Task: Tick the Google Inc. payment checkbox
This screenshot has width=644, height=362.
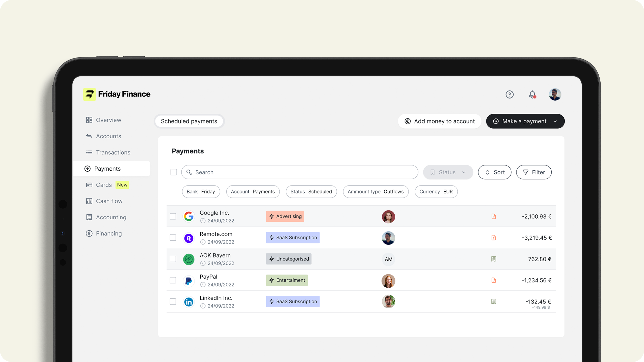Action: click(x=173, y=216)
